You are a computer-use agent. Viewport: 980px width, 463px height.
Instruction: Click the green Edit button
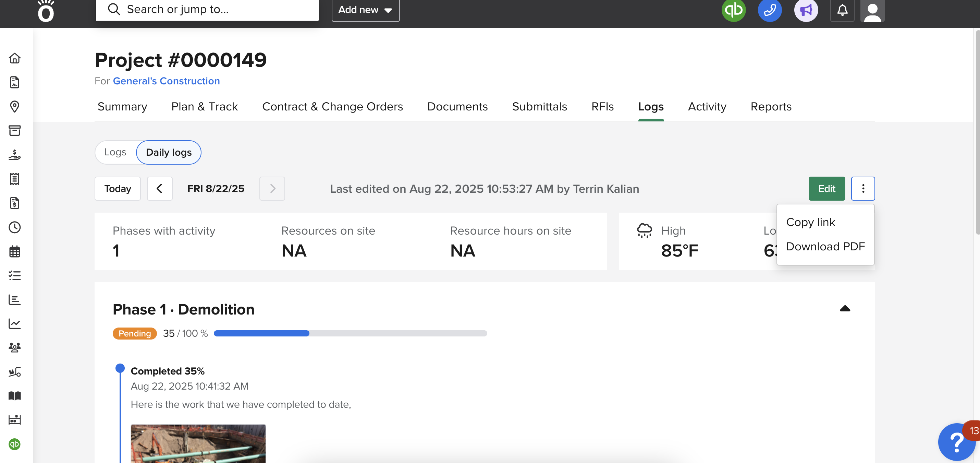pyautogui.click(x=826, y=189)
